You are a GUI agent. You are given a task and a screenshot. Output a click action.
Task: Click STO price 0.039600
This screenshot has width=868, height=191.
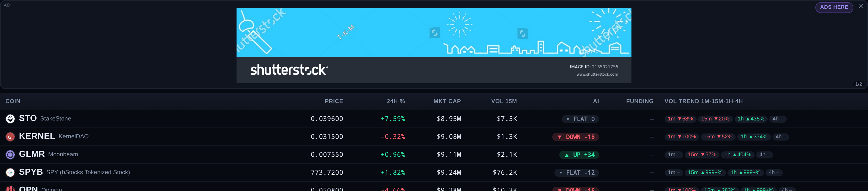327,119
